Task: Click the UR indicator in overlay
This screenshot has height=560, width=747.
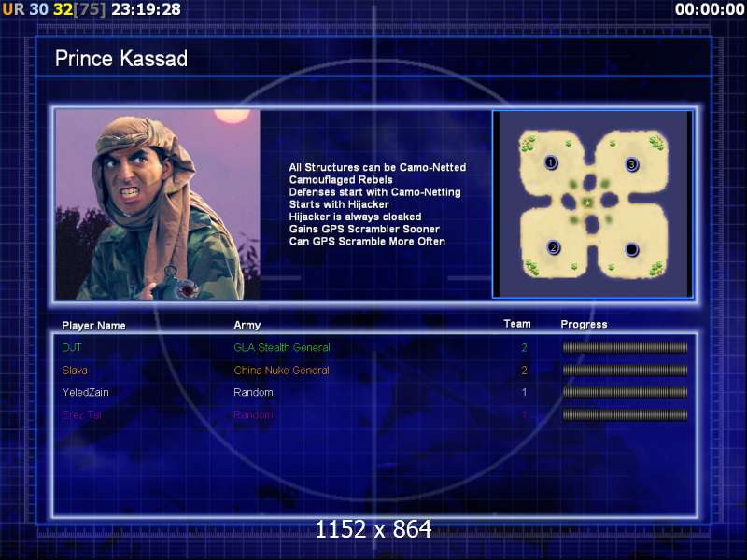Action: [x=13, y=9]
